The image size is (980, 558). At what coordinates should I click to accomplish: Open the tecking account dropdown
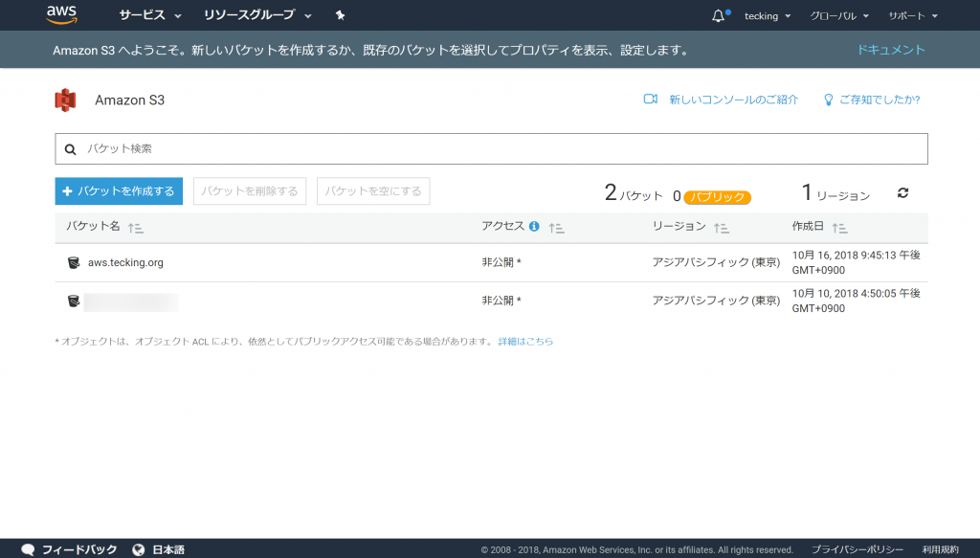tap(768, 15)
